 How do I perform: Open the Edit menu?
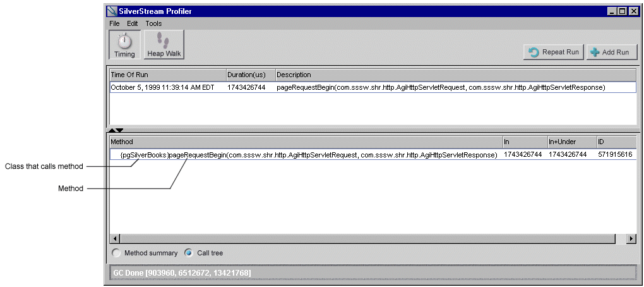[x=132, y=23]
